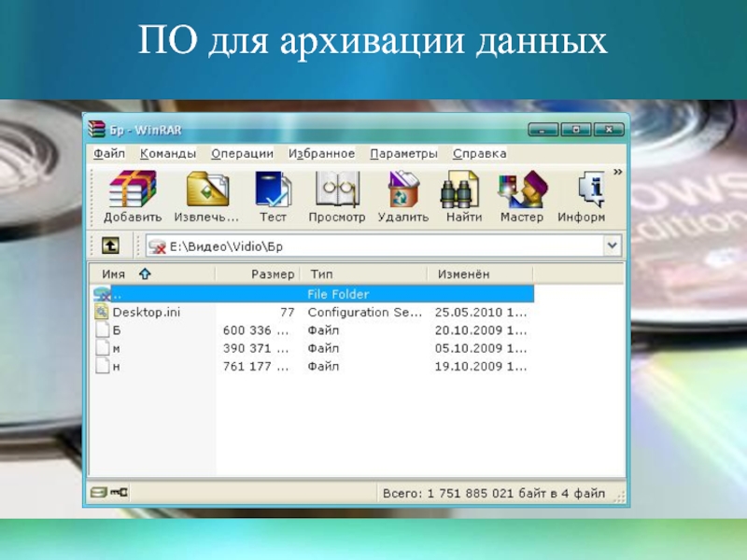This screenshot has height=560, width=747.
Task: Run the Тест (Test) archive tool
Action: (x=273, y=197)
